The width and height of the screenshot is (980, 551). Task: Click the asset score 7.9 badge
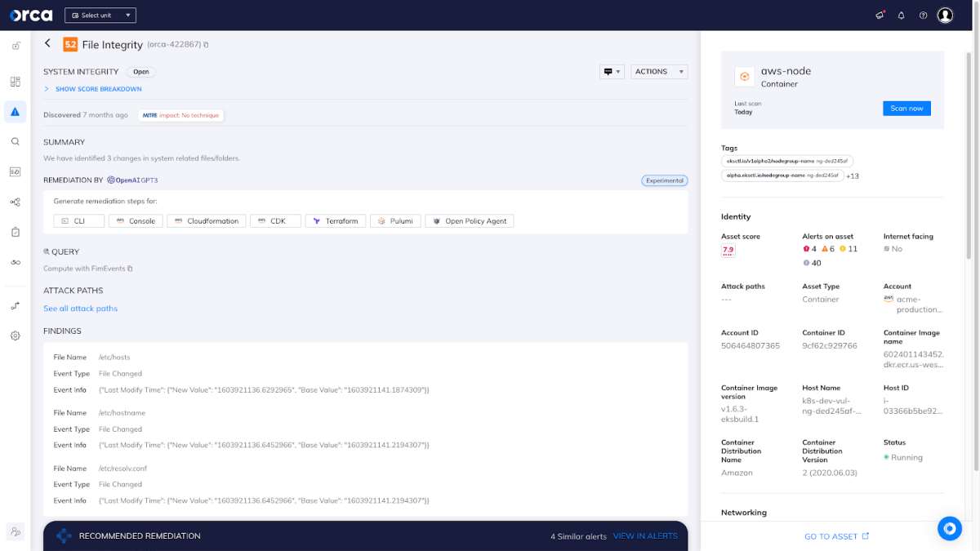click(x=728, y=251)
